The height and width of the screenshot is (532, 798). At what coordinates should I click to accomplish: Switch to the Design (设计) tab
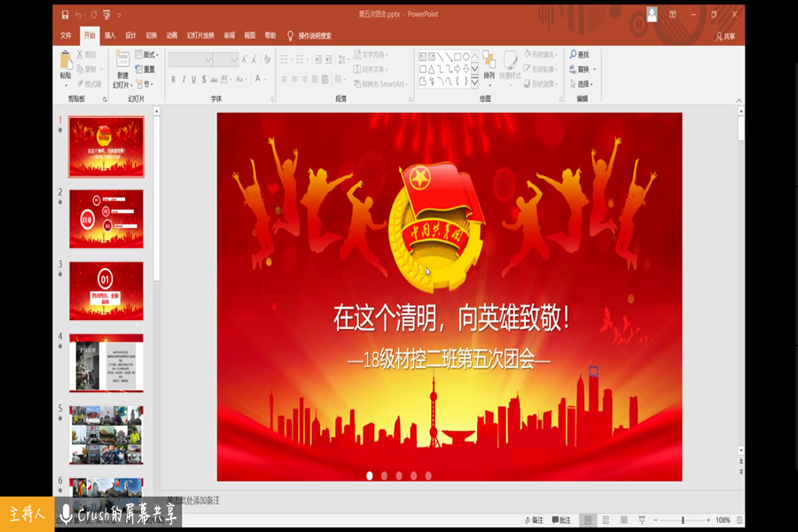click(x=131, y=35)
